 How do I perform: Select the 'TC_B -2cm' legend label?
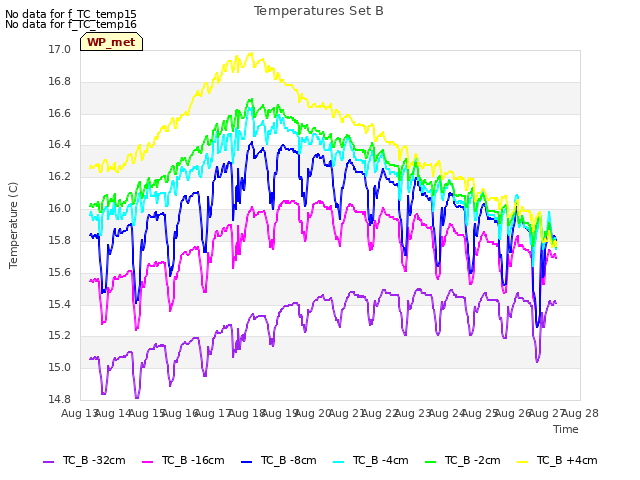473,460
